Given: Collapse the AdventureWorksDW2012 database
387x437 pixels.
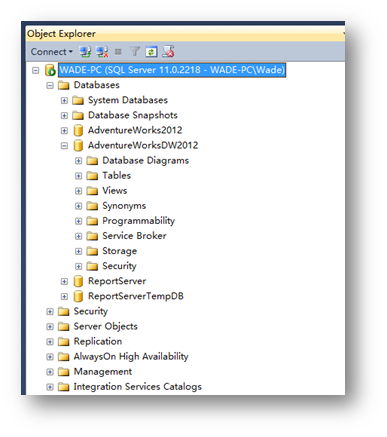Looking at the screenshot, I should [x=64, y=146].
